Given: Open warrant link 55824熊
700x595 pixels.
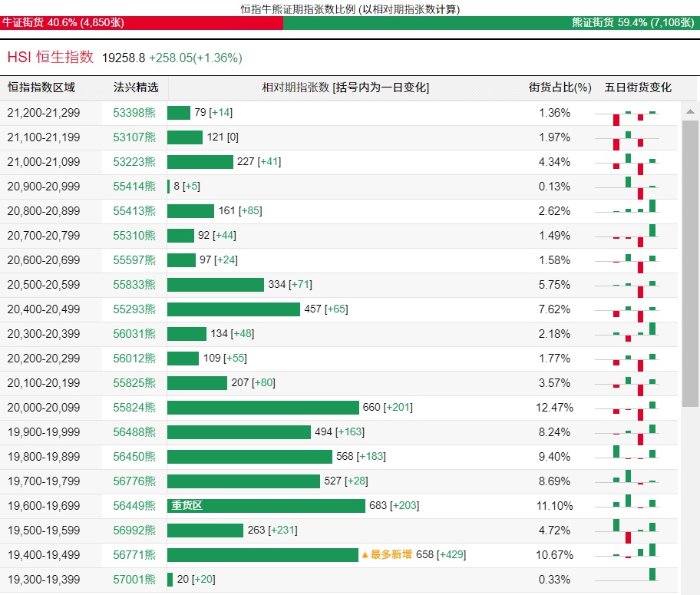Looking at the screenshot, I should click(134, 408).
